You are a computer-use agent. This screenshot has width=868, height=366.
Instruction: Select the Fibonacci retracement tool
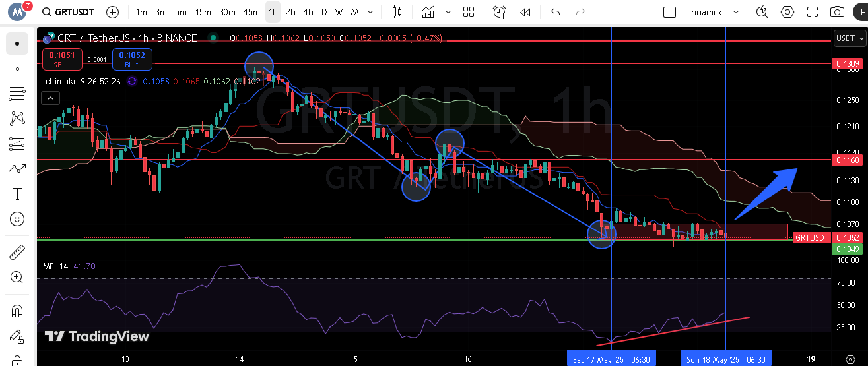click(17, 94)
